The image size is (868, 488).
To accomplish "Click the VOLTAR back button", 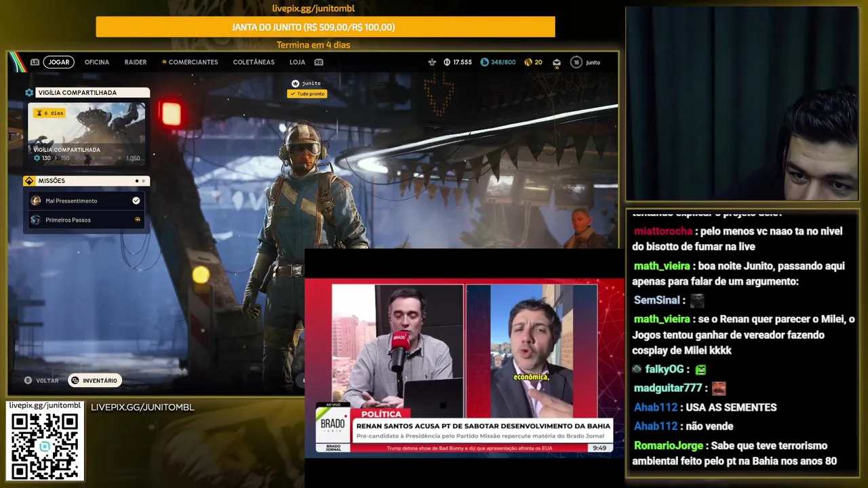I will click(x=41, y=381).
